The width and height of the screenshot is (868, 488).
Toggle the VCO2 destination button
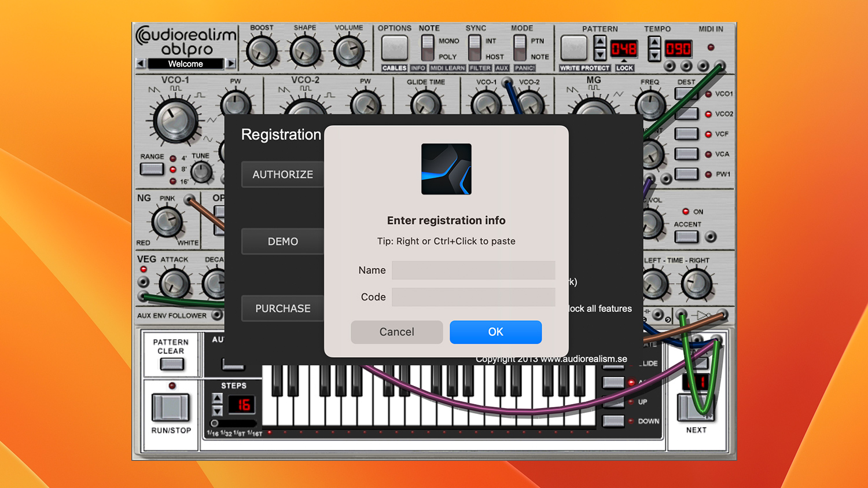pos(686,114)
